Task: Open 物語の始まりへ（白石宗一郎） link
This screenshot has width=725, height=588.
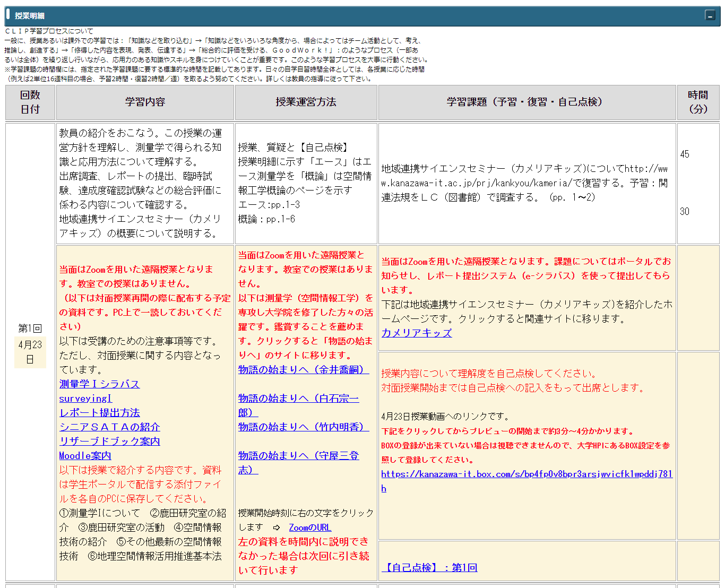Action: (x=298, y=398)
